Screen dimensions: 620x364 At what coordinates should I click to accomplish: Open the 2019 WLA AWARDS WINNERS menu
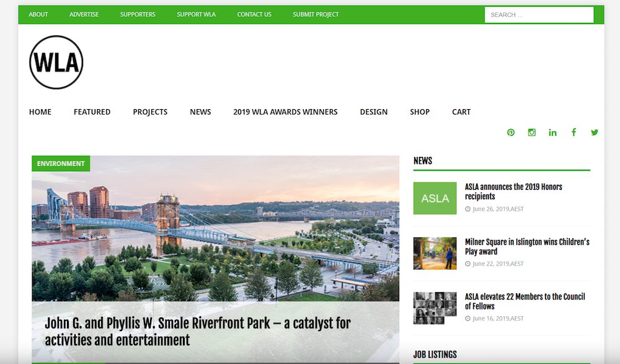[285, 112]
